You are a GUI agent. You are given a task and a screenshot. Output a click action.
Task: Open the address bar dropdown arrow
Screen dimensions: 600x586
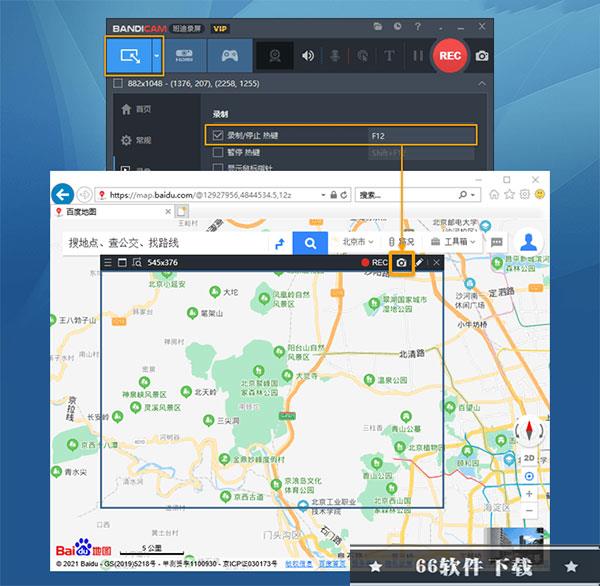click(x=323, y=195)
